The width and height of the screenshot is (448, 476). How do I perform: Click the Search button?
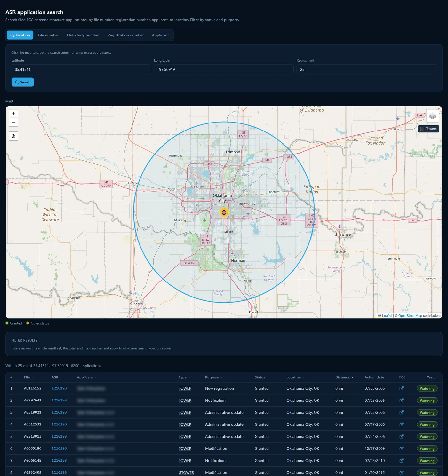(x=23, y=82)
